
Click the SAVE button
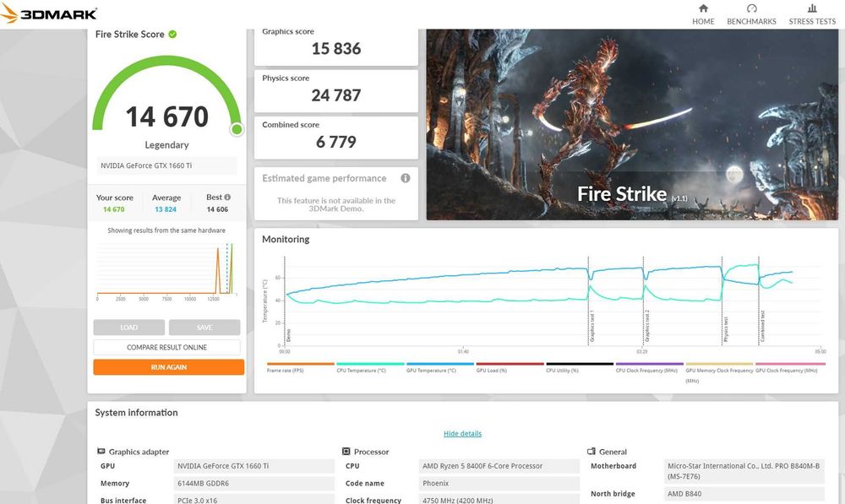point(204,328)
